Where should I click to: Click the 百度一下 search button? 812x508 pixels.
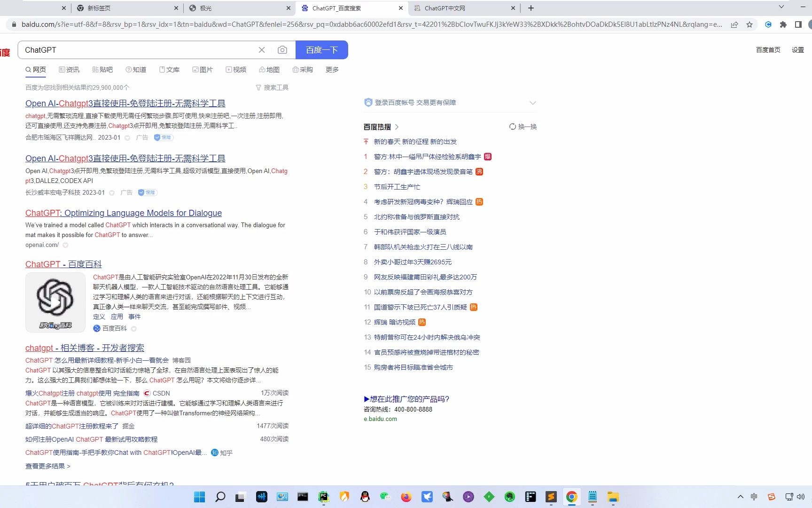(322, 50)
